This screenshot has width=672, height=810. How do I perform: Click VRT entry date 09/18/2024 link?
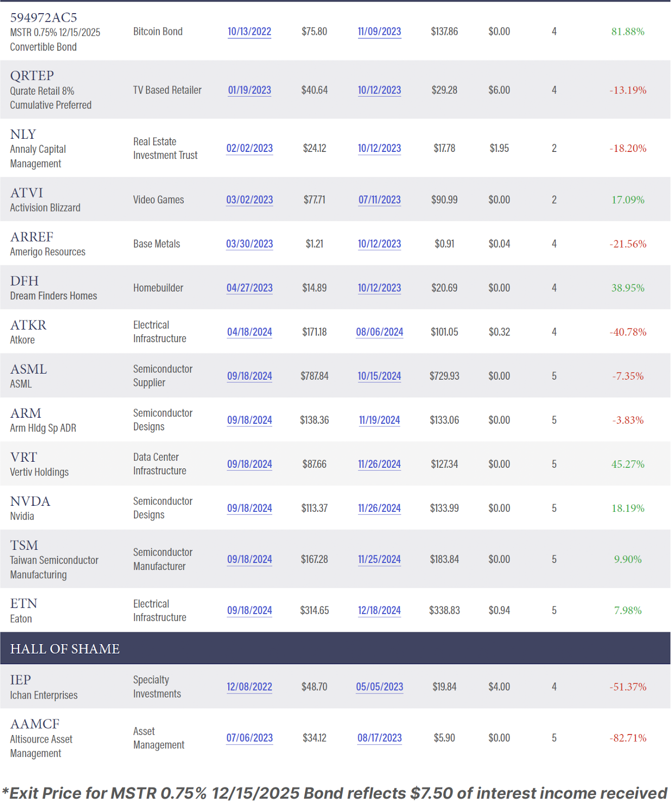(249, 464)
